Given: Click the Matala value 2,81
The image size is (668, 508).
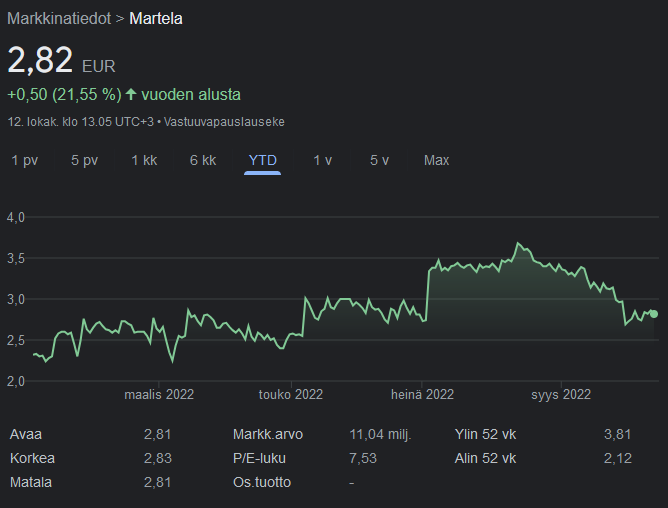Looking at the screenshot, I should click(x=158, y=482).
